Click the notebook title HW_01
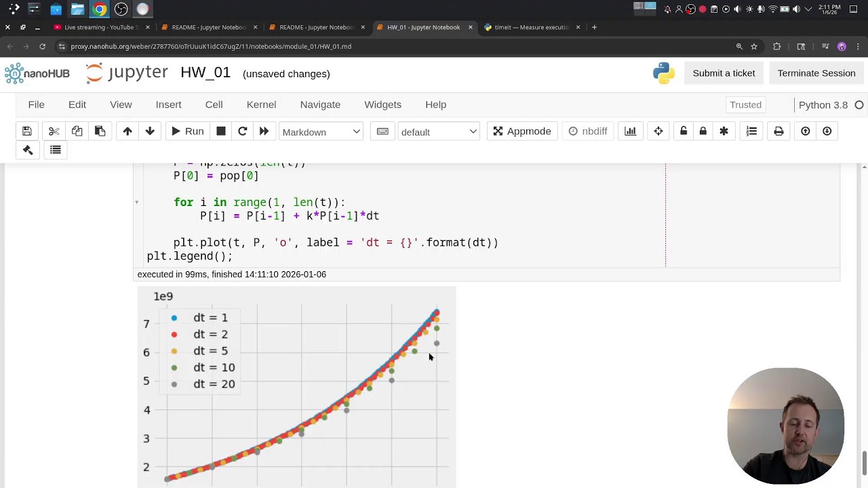Viewport: 868px width, 488px height. click(x=205, y=73)
